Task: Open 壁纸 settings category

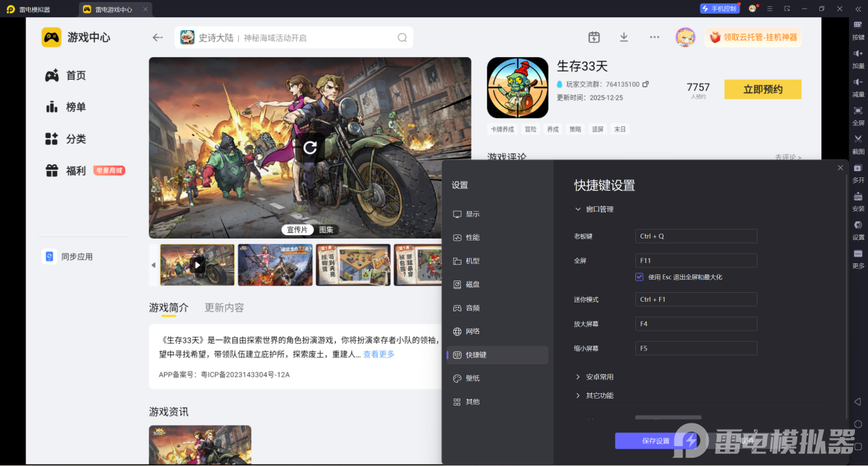Action: point(497,378)
